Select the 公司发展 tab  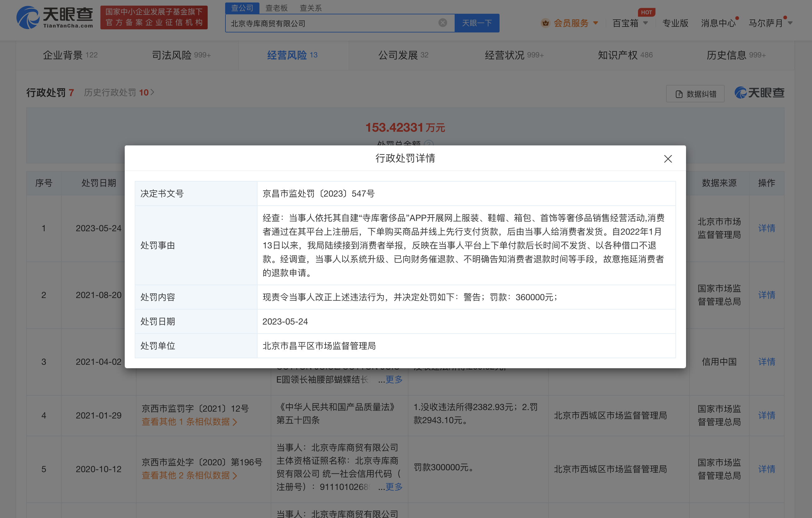[403, 55]
